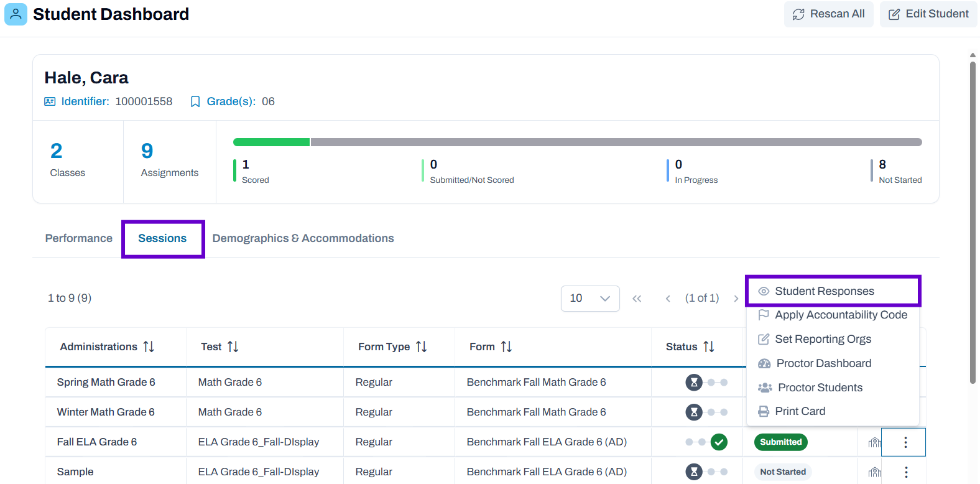
Task: Click the Sample administration cell
Action: pos(116,472)
